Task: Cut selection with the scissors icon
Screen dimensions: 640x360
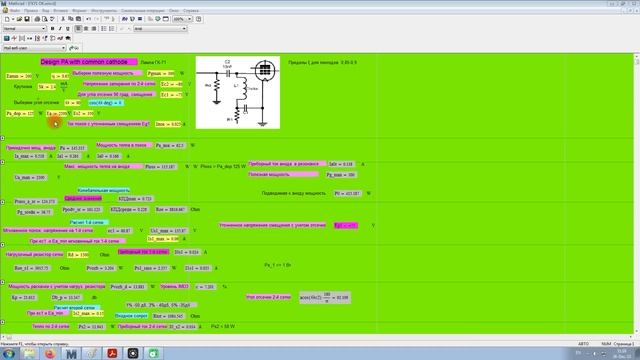Action: (63, 19)
